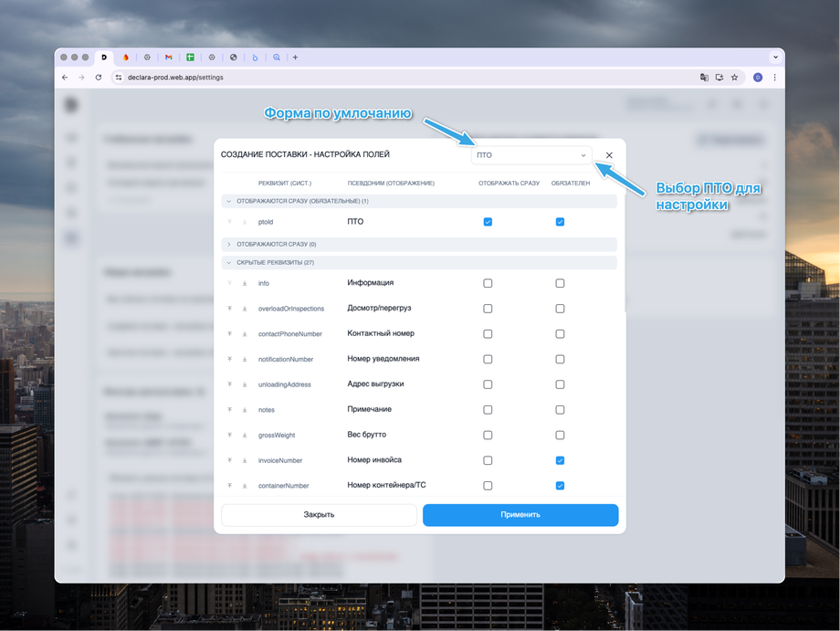Switch to the flame icon browser tab
This screenshot has width=840, height=631.
tap(125, 58)
